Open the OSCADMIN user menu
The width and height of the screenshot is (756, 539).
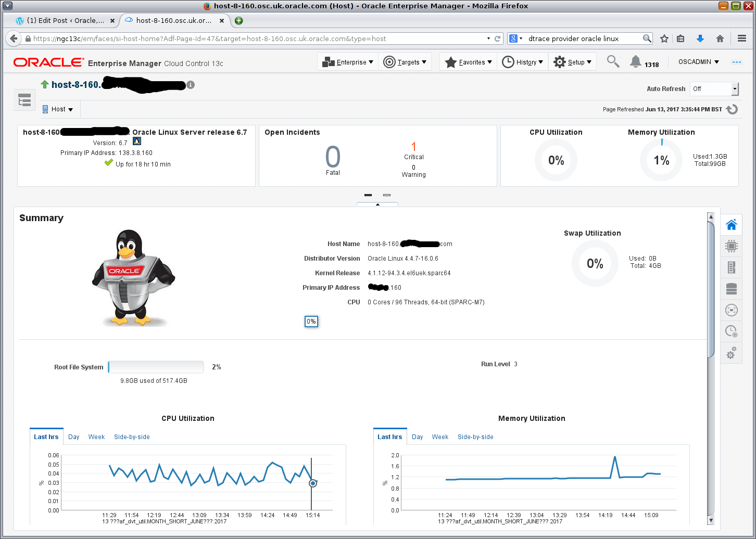click(698, 62)
